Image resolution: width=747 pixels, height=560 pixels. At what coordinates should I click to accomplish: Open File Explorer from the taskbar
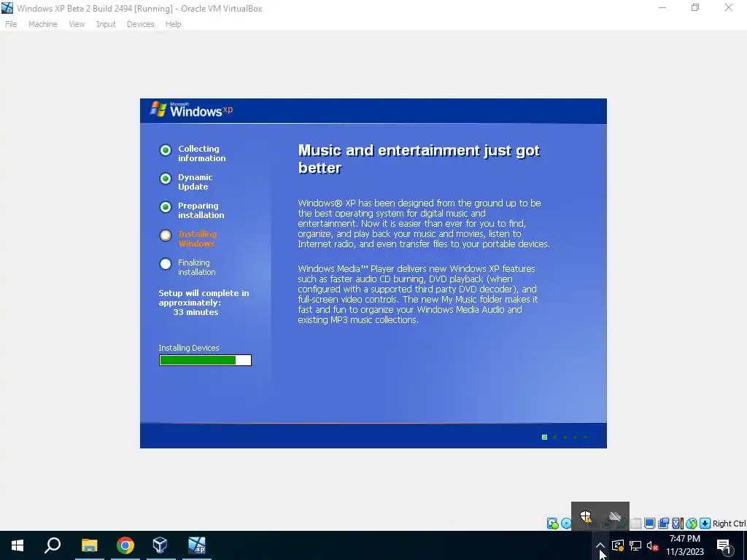coord(89,545)
